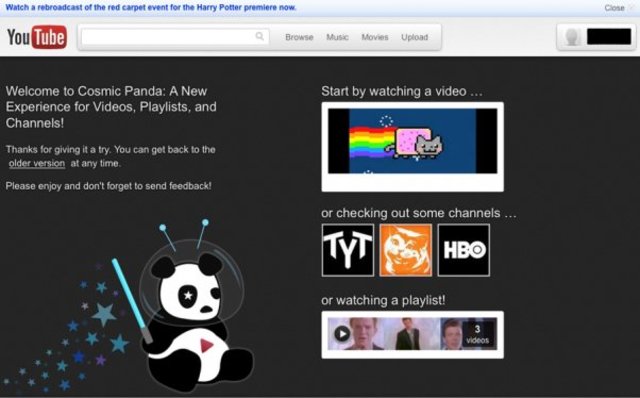Follow the older version link

coord(37,163)
